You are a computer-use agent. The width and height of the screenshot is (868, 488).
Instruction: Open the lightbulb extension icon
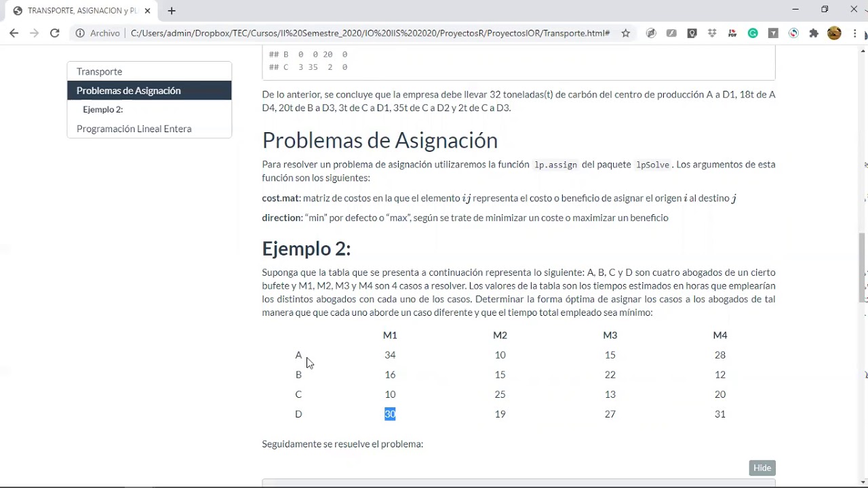[692, 33]
